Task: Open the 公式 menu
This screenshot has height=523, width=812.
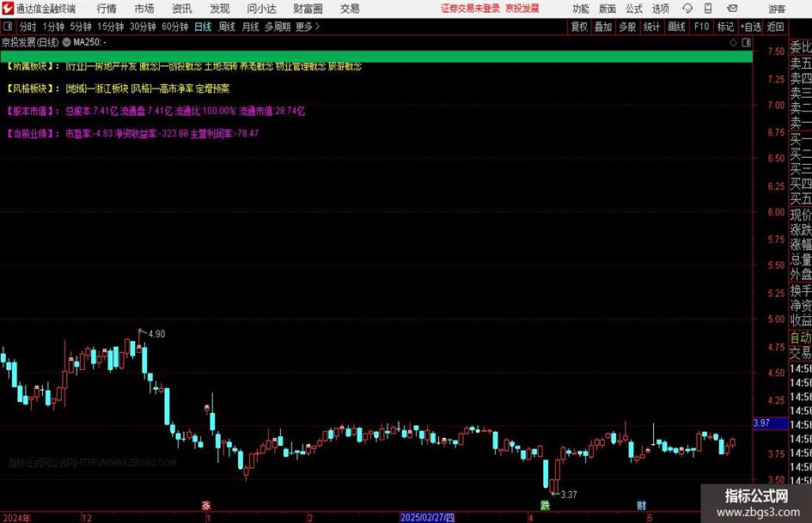Action: click(x=634, y=9)
